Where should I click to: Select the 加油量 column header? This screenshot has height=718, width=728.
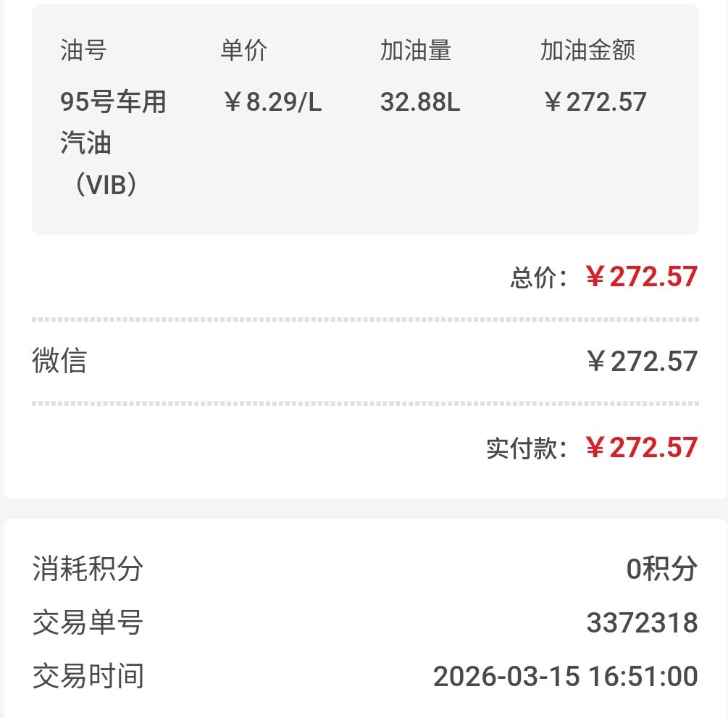pos(415,50)
